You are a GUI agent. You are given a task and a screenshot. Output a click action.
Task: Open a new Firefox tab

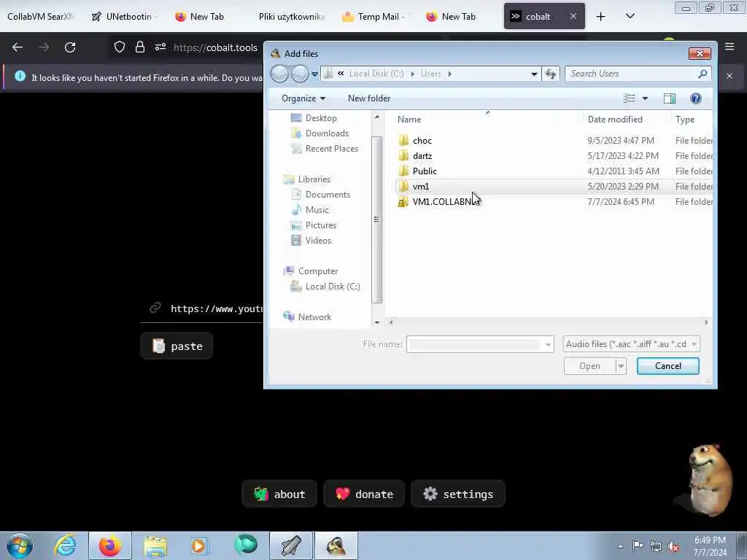point(601,17)
